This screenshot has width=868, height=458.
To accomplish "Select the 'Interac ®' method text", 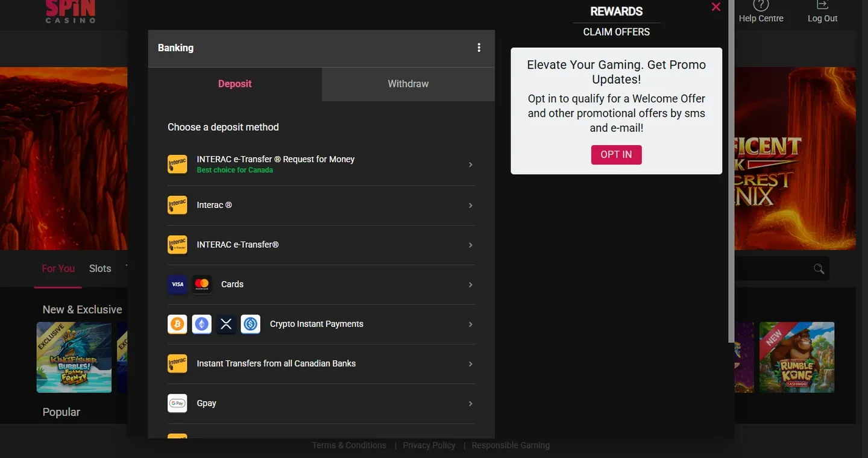I will 214,205.
